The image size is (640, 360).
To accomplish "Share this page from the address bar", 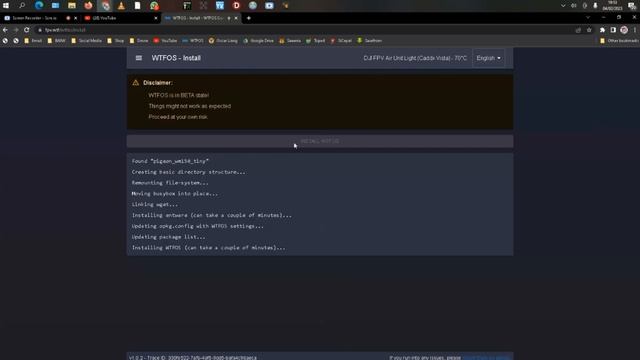I will [578, 30].
